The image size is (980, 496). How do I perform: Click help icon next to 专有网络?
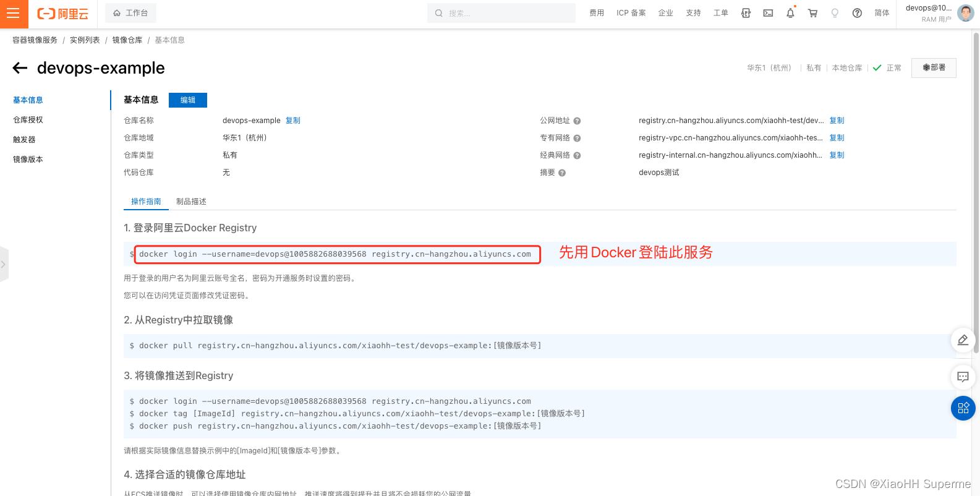pos(577,139)
